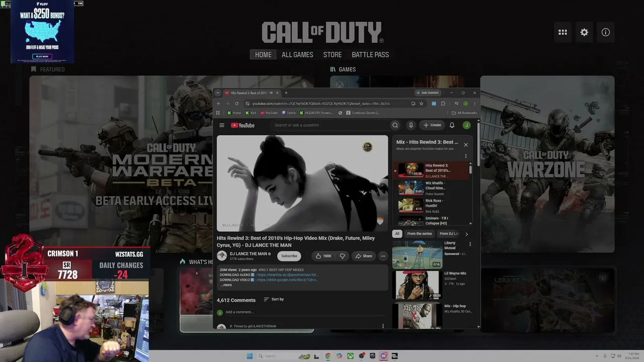
Task: Open the Liberty Mutual ad options menu
Action: pyautogui.click(x=470, y=244)
